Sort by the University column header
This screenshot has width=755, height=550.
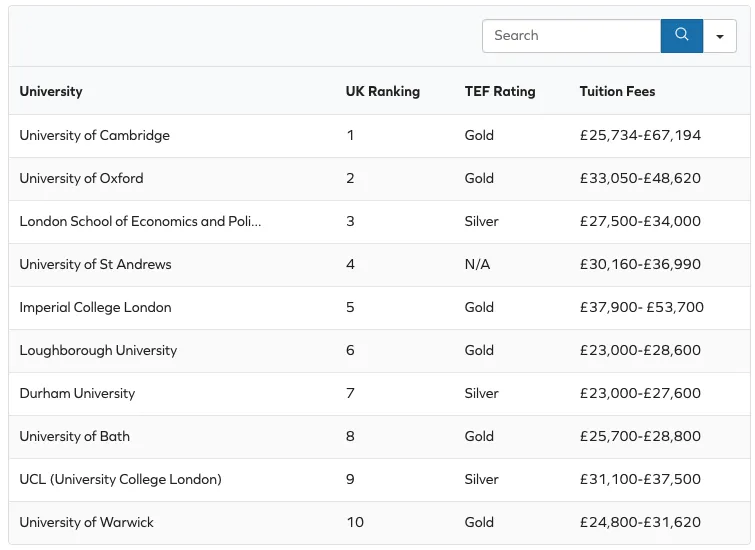point(51,91)
